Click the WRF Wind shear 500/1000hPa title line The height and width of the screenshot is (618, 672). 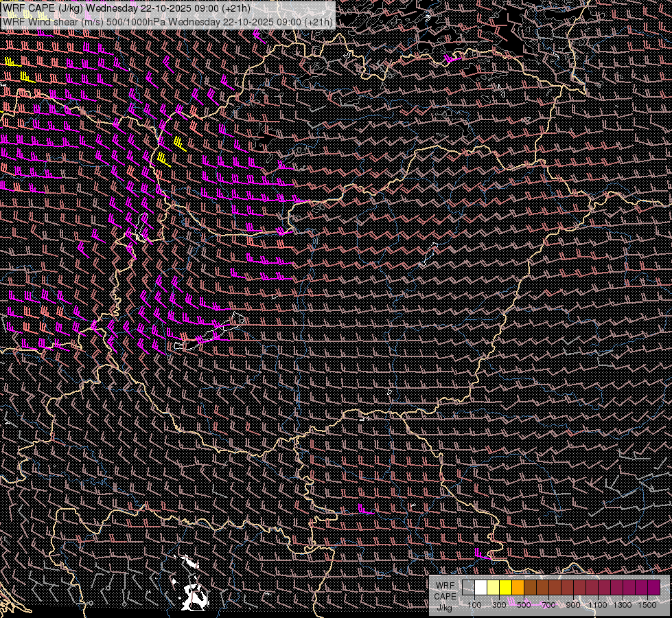point(167,21)
